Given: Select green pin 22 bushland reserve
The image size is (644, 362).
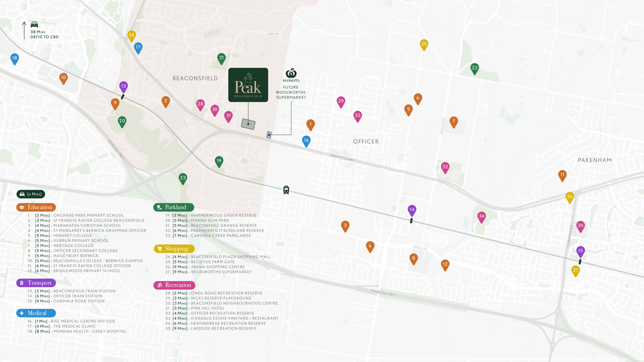Looking at the screenshot, I should click(x=474, y=69).
